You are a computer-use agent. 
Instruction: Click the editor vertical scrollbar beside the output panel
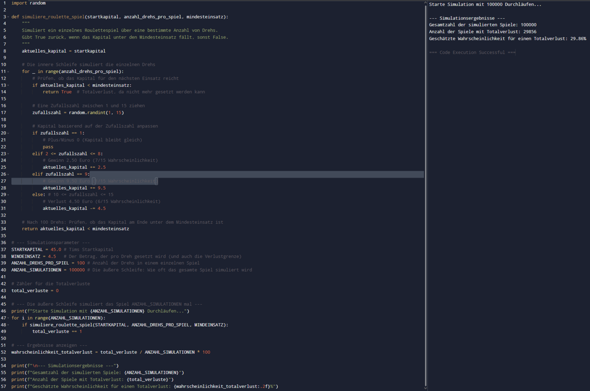[426, 195]
